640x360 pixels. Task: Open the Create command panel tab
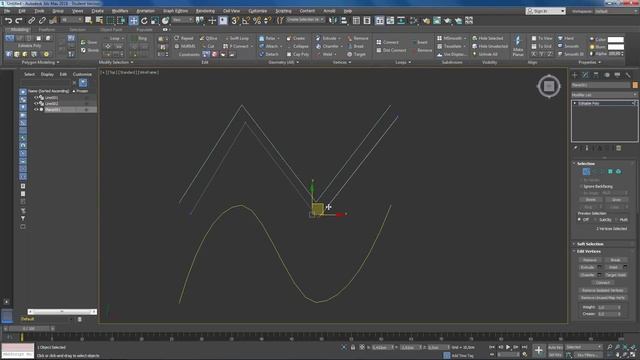[x=575, y=75]
